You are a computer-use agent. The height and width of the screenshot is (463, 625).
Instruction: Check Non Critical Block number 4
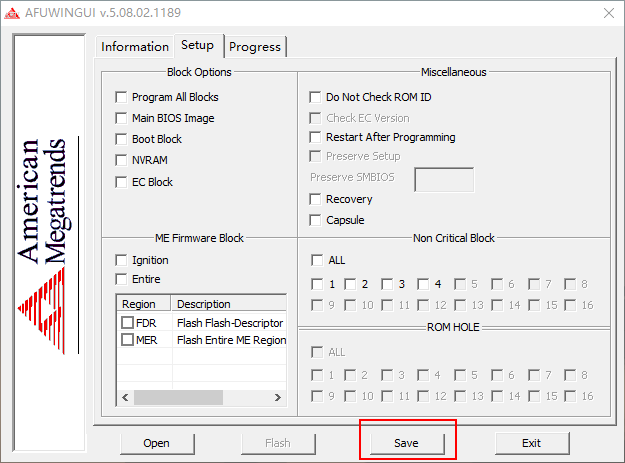(423, 284)
